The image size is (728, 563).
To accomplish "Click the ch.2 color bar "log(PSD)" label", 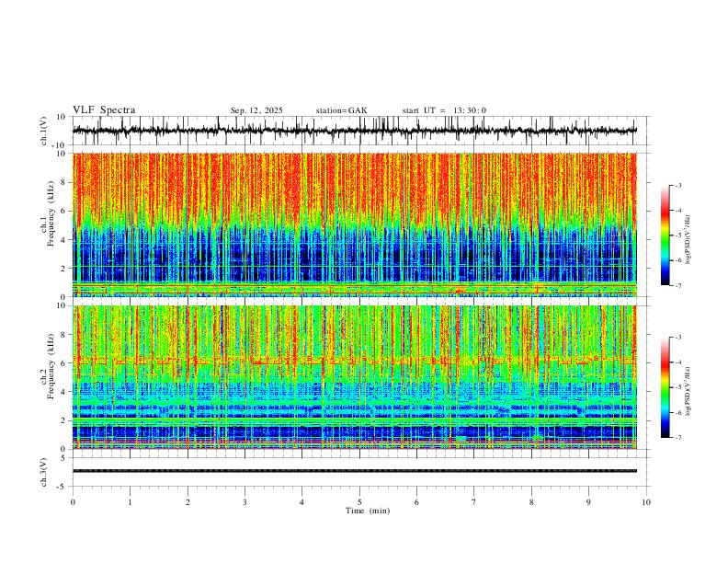I will pyautogui.click(x=688, y=391).
